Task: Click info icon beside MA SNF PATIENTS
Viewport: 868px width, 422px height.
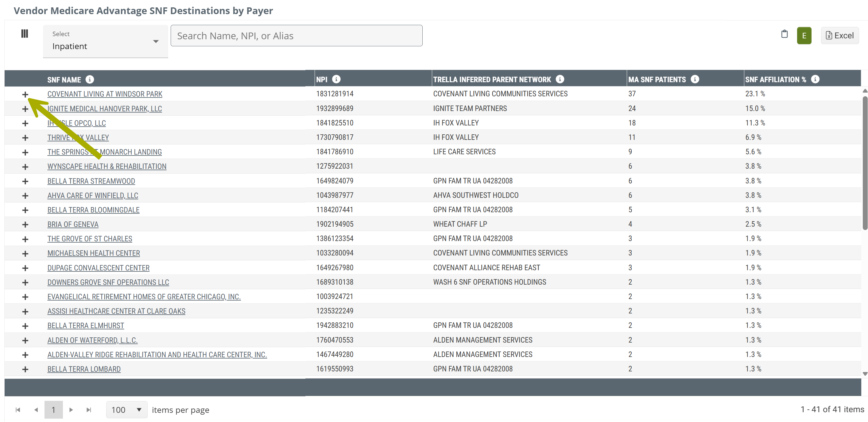Action: [x=695, y=79]
